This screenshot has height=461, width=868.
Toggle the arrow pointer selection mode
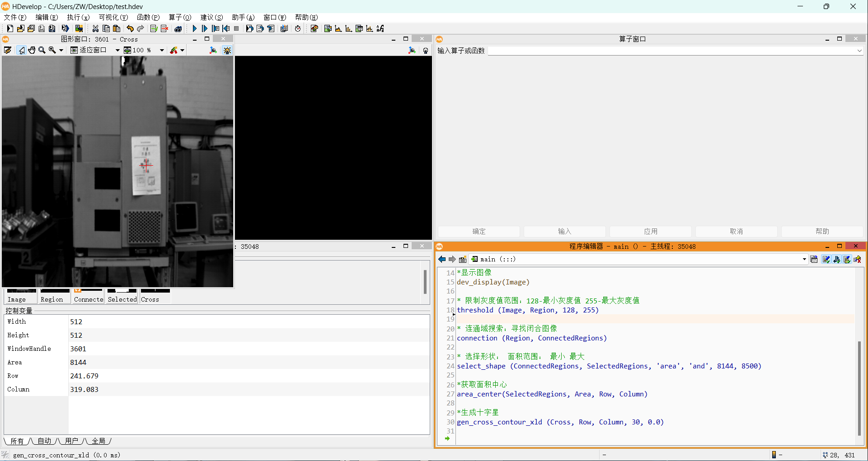tap(21, 50)
